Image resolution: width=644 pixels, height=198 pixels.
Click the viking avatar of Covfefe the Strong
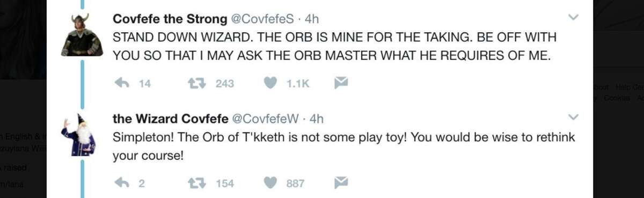tap(82, 35)
